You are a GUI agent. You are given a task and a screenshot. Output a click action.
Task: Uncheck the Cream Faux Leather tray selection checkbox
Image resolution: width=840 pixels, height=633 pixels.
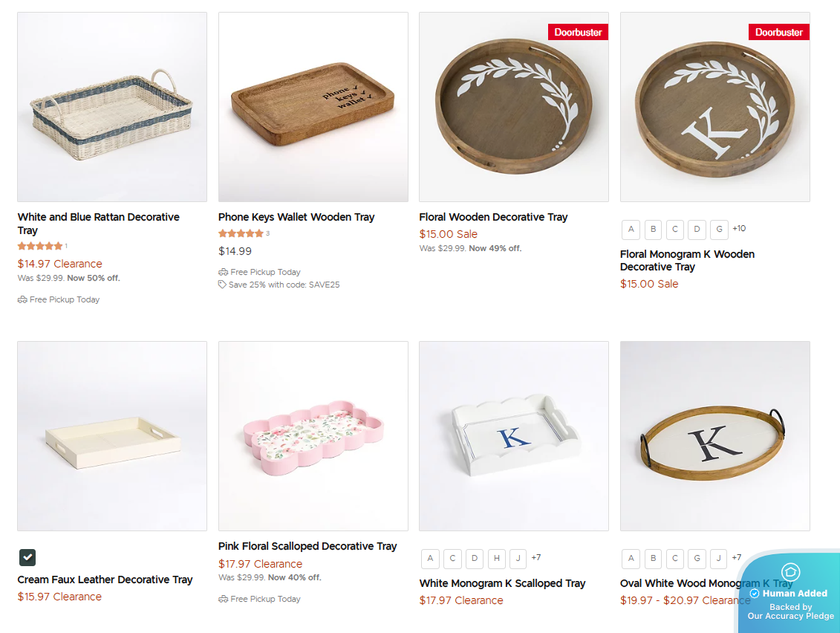(27, 556)
